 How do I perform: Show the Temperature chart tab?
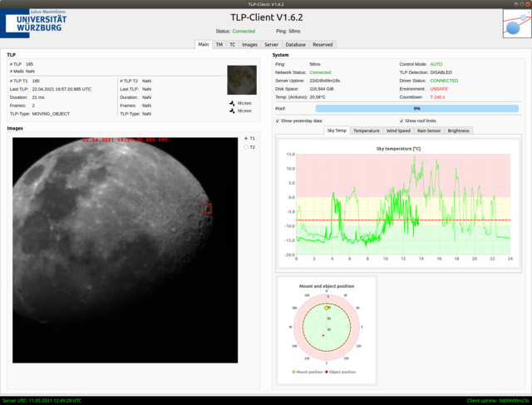[x=367, y=131]
